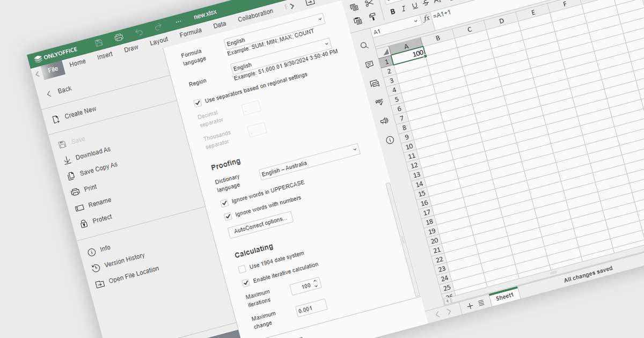The height and width of the screenshot is (338, 644).
Task: Click the Maximum change input field
Action: (311, 308)
